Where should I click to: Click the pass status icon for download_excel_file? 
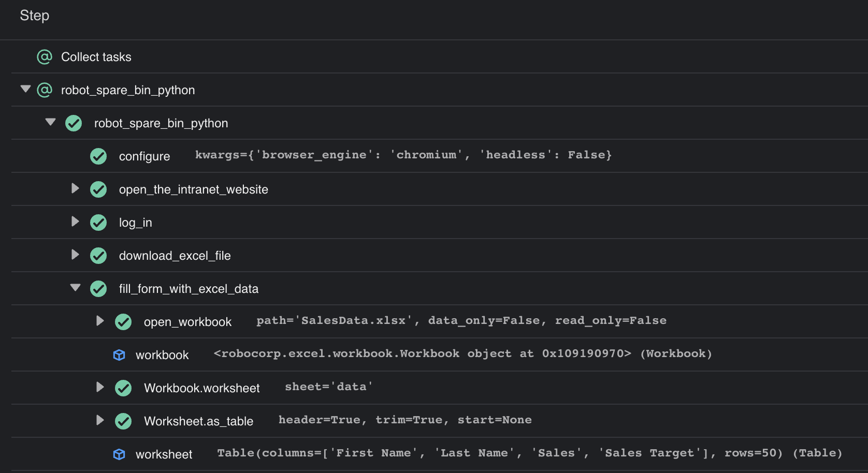[98, 256]
